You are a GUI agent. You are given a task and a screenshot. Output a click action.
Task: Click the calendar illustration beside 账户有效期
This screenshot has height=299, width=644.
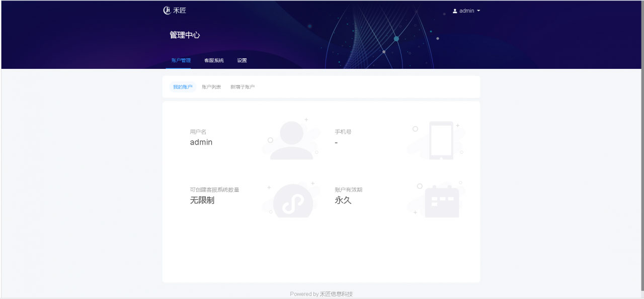point(442,201)
